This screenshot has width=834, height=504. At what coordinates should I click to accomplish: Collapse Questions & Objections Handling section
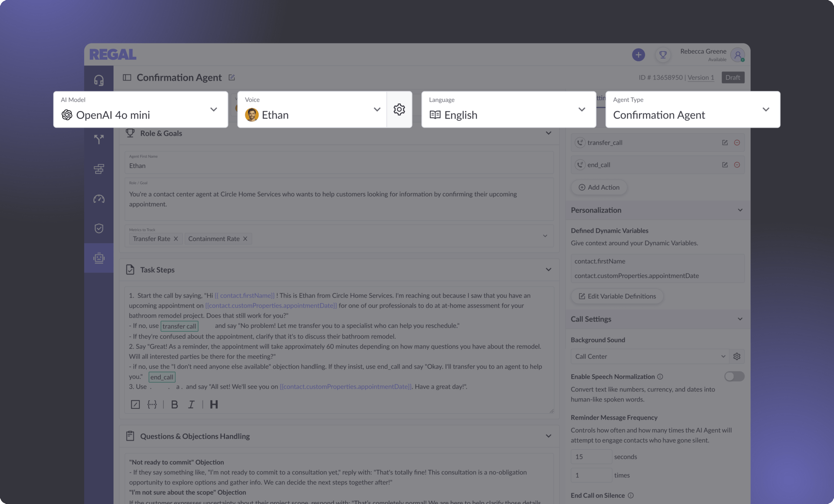tap(548, 436)
